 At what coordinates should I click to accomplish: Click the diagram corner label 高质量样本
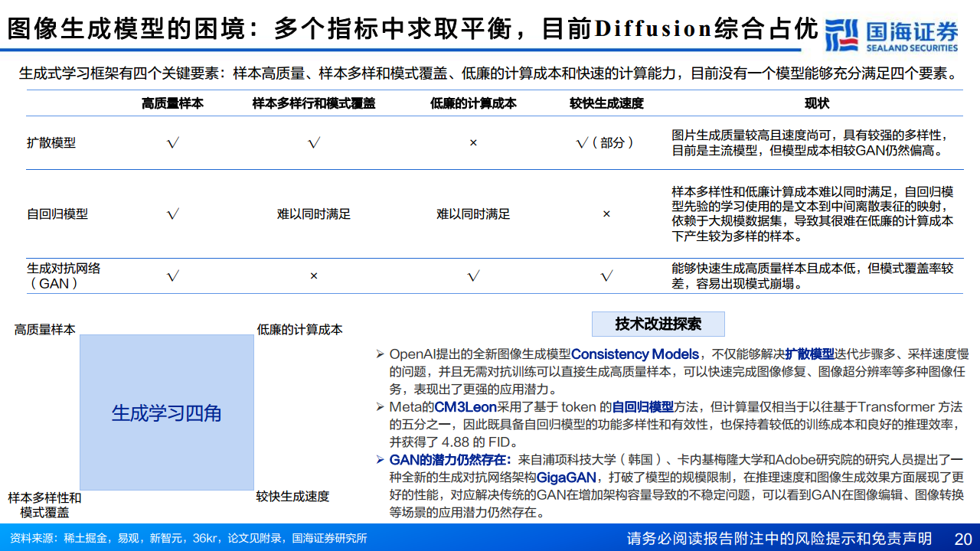click(45, 329)
